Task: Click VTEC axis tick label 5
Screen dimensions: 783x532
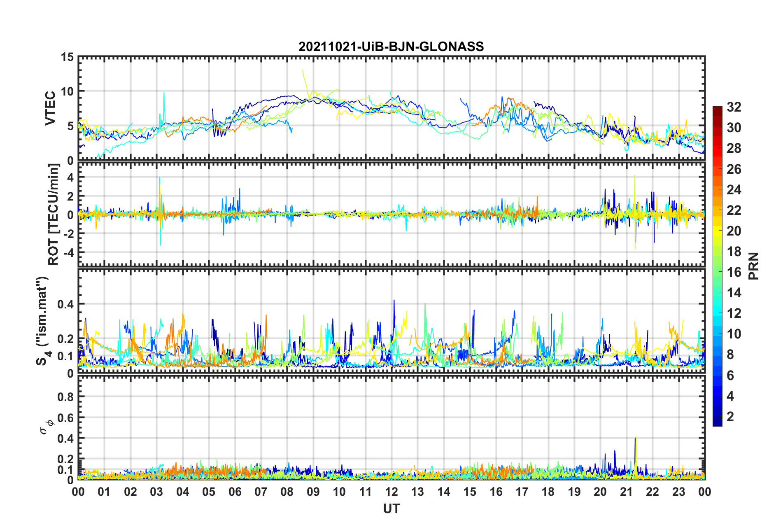Action: coord(70,126)
